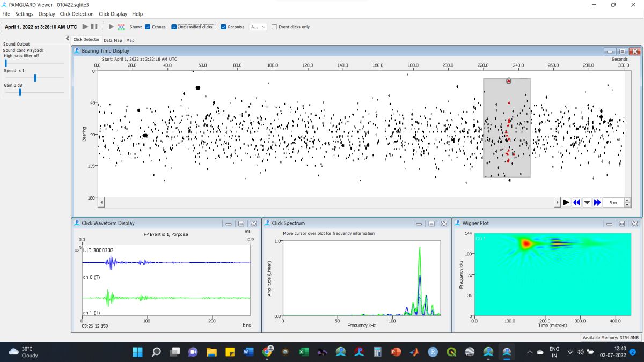The image size is (644, 362).
Task: Minimize the Wigner Plot panel
Action: click(609, 224)
